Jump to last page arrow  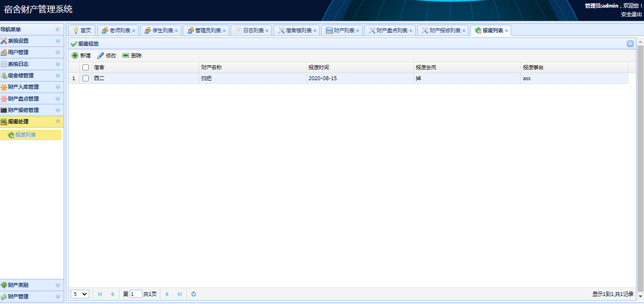pos(179,294)
